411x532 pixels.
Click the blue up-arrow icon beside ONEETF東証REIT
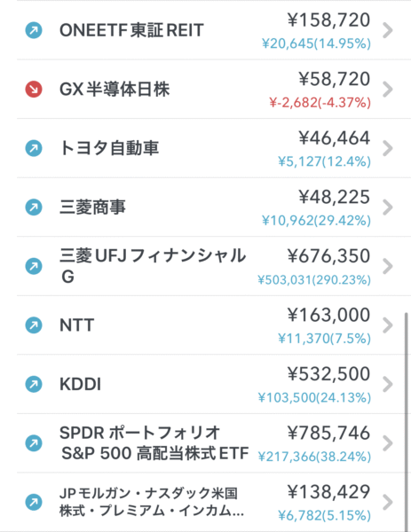point(34,30)
